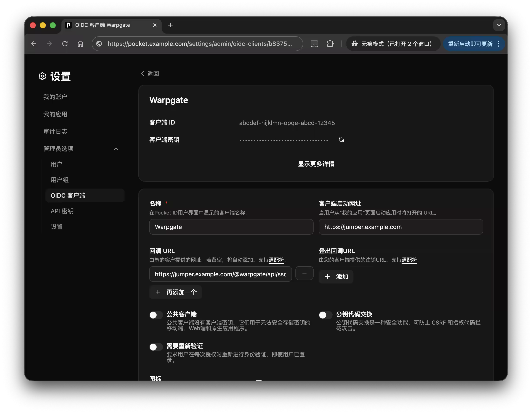Open 我的应用 in sidebar
Image resolution: width=532 pixels, height=413 pixels.
(55, 114)
